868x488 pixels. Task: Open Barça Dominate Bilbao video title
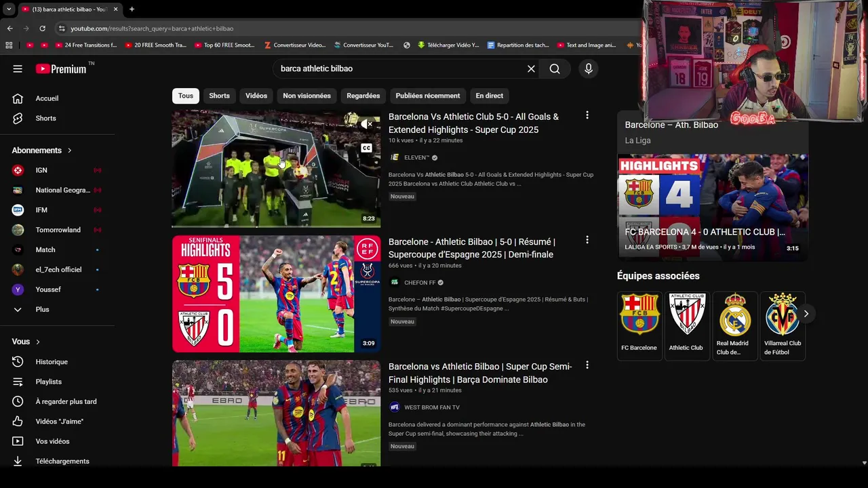click(x=480, y=373)
